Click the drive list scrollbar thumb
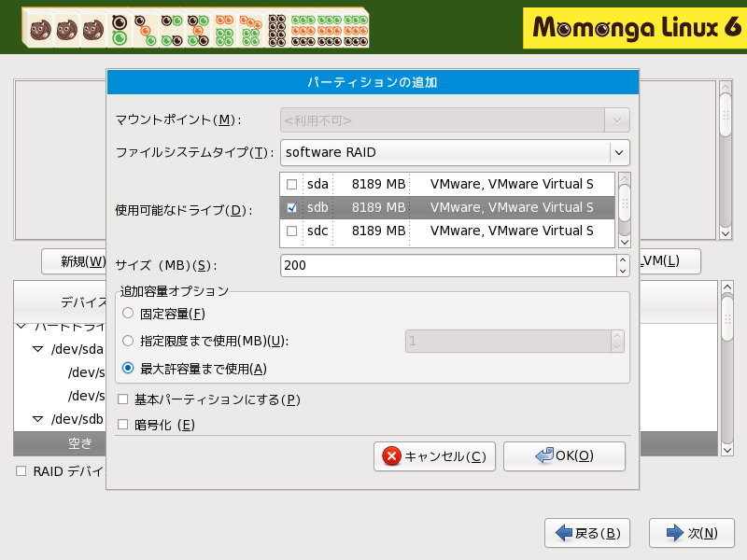Screen dimensions: 747x560 click(x=625, y=203)
